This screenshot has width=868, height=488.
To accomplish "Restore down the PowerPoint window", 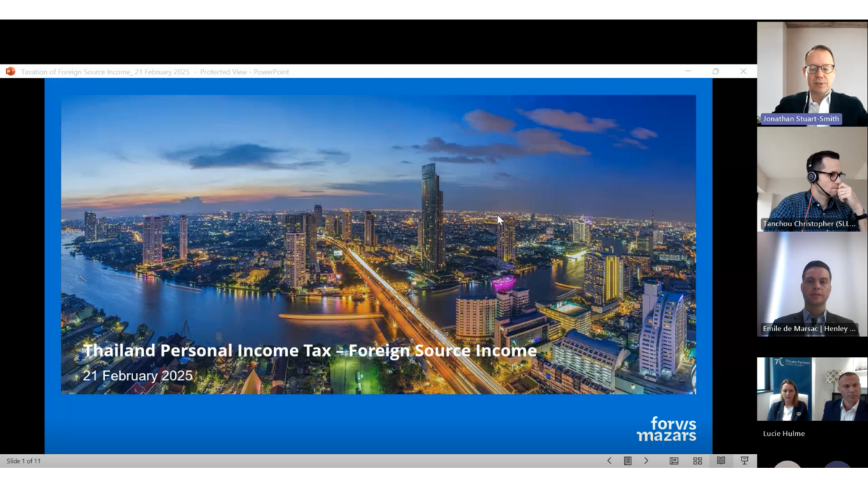I will [x=715, y=72].
